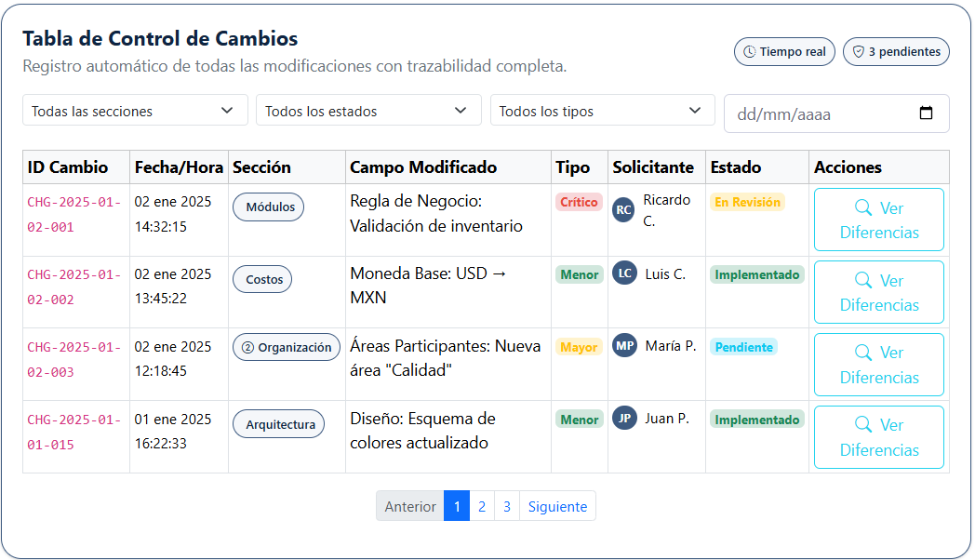Click the circled 2 icon in Organización tag
This screenshot has width=975, height=560.
pyautogui.click(x=247, y=347)
